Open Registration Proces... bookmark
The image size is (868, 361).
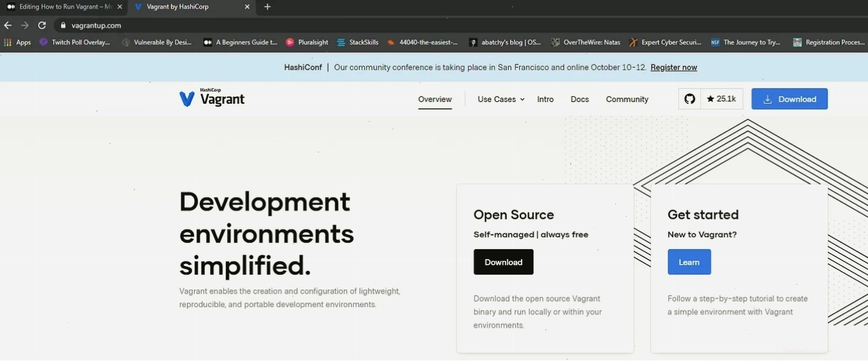coord(829,42)
